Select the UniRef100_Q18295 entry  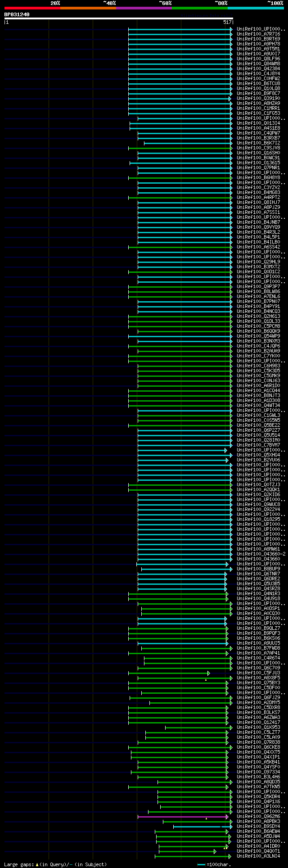coord(258,520)
